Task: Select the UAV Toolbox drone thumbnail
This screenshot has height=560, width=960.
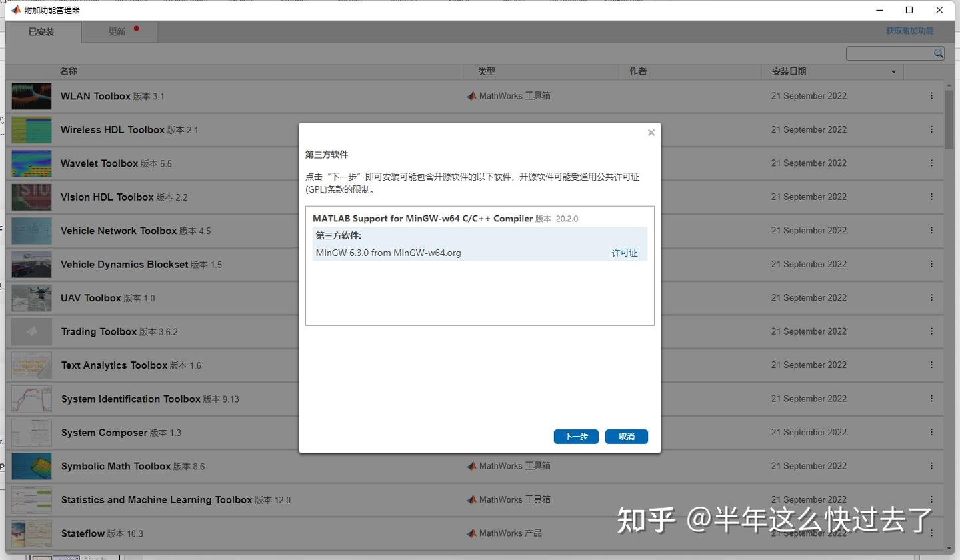Action: [31, 298]
